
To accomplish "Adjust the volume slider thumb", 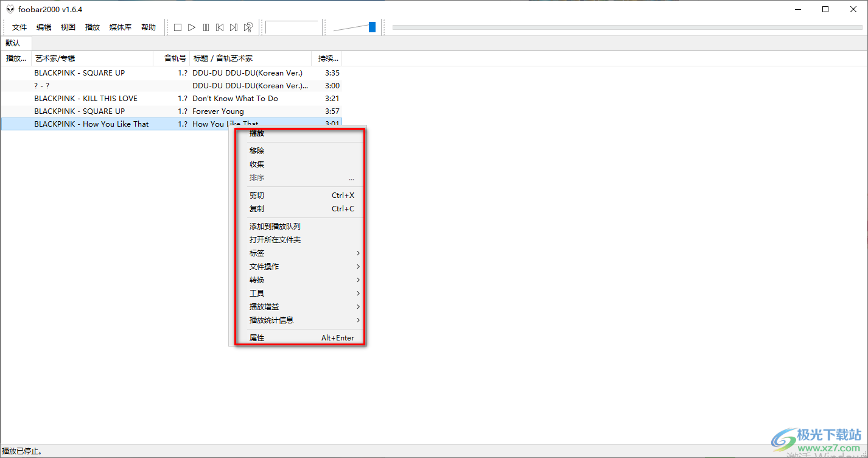I will (x=372, y=27).
